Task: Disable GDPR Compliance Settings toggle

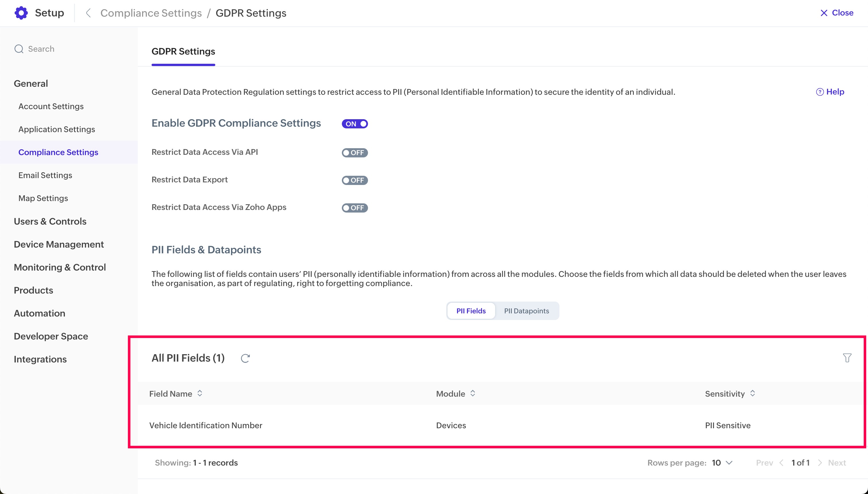Action: (355, 124)
